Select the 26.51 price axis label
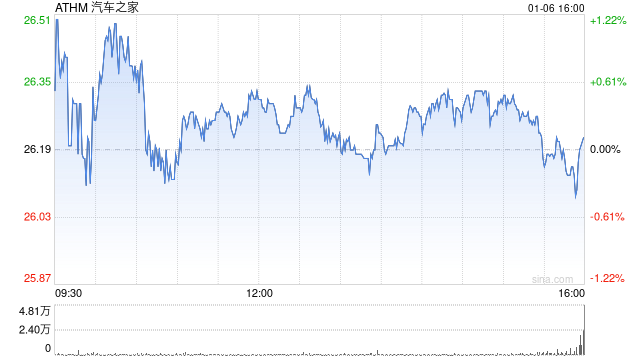Image resolution: width=640 pixels, height=360 pixels. pos(37,20)
